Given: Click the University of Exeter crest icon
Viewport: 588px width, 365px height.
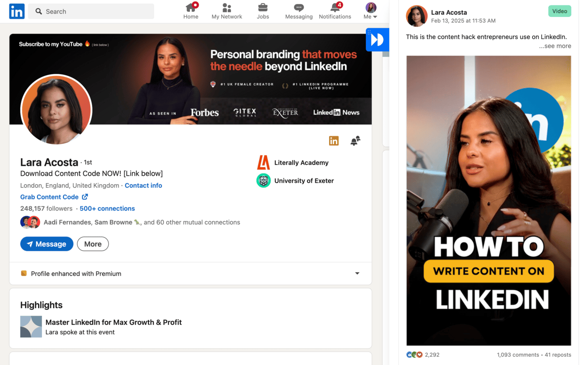Looking at the screenshot, I should (264, 181).
